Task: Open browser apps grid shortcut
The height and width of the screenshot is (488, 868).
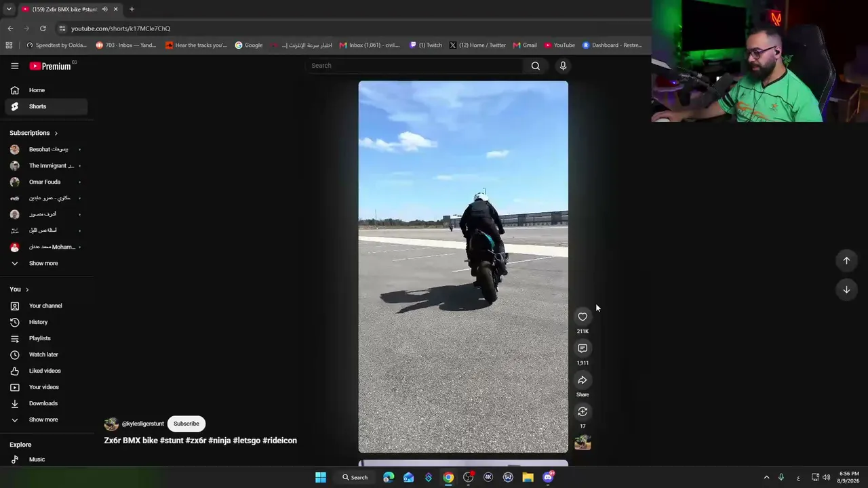Action: point(9,45)
